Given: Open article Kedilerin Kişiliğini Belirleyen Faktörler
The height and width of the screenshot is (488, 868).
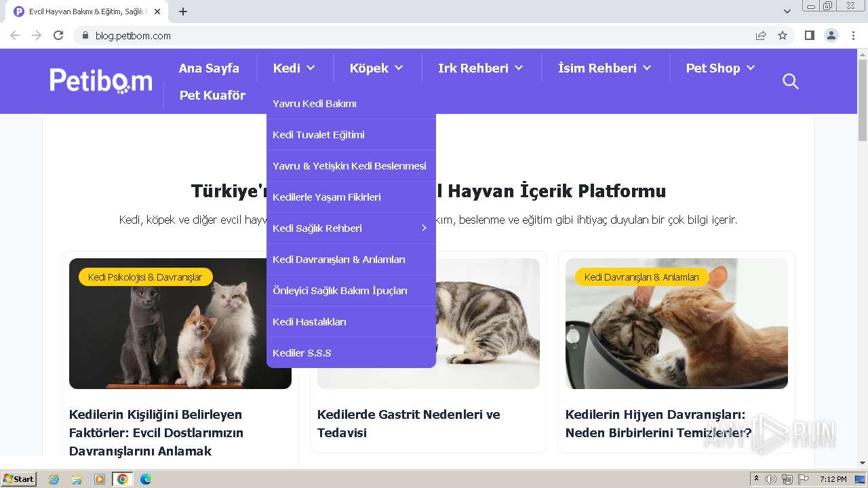Looking at the screenshot, I should pos(156,432).
